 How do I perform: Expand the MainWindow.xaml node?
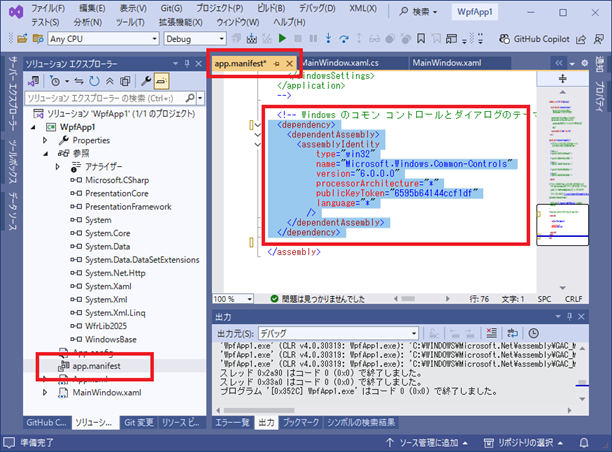(x=45, y=392)
